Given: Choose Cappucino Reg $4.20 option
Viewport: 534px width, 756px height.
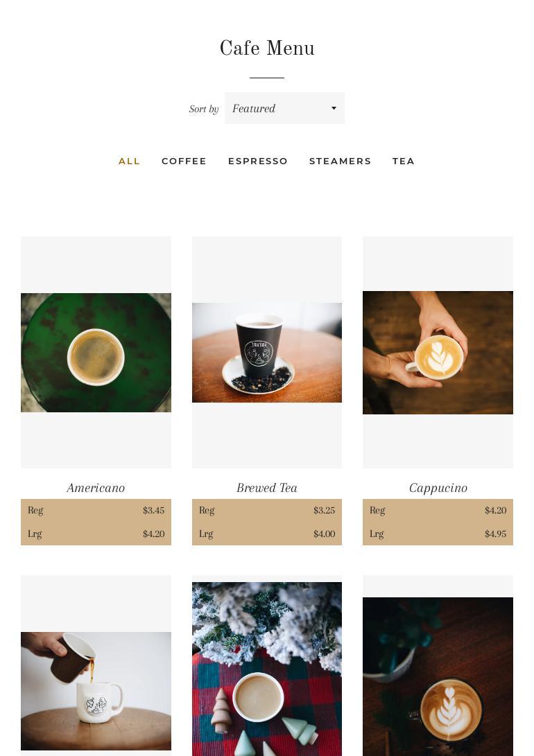Looking at the screenshot, I should coord(438,510).
